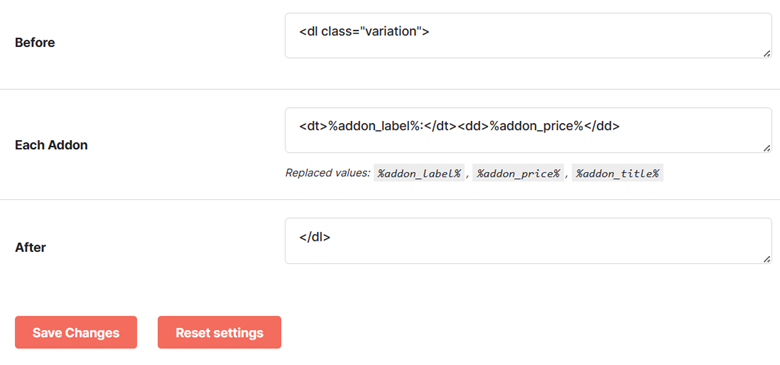
Task: Select the %addon_title% replaced value tag
Action: click(x=617, y=174)
